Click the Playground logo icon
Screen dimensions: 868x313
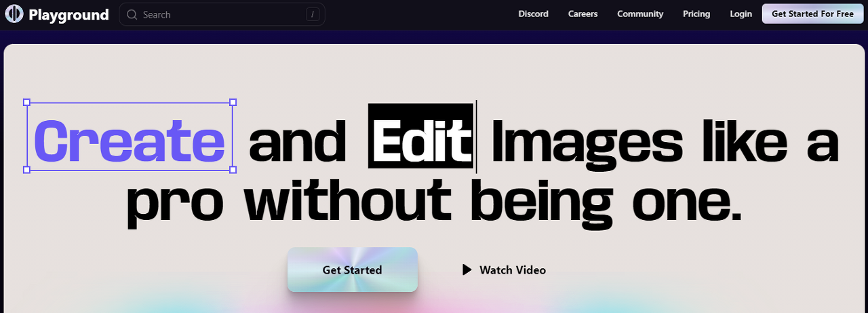click(14, 14)
